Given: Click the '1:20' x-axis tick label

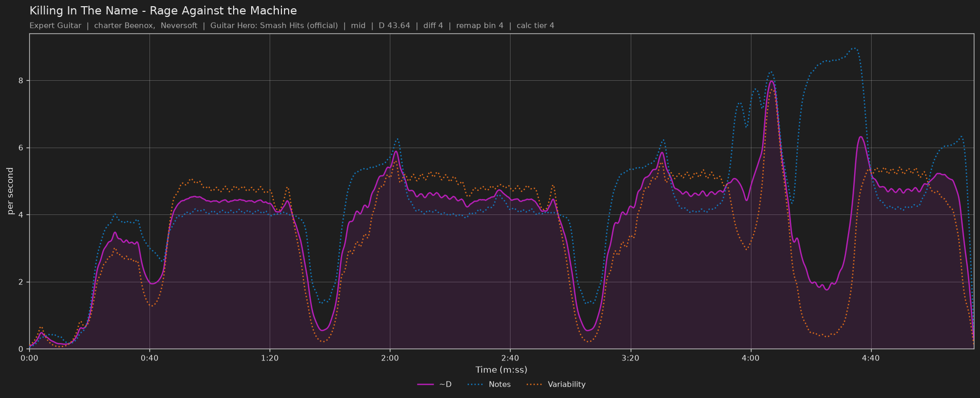Looking at the screenshot, I should point(270,358).
